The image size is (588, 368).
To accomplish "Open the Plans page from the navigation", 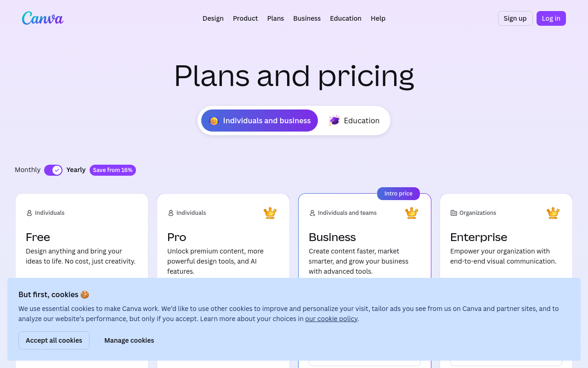I will [x=275, y=18].
